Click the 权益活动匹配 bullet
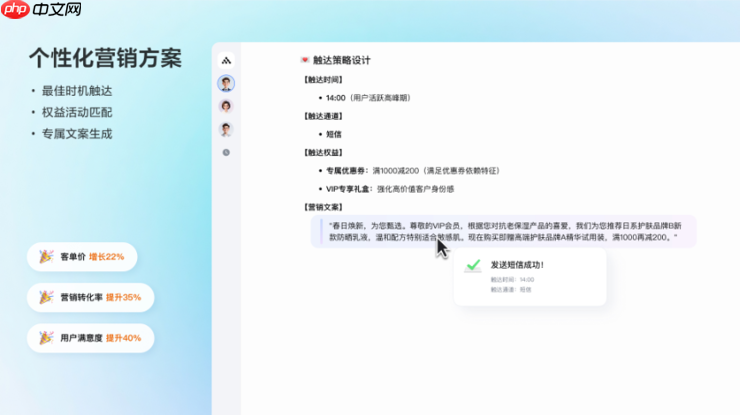The image size is (740, 415). [77, 112]
